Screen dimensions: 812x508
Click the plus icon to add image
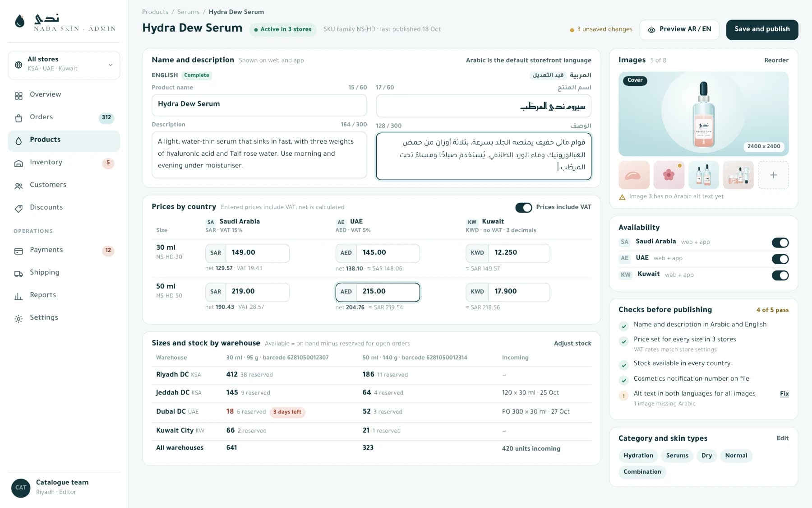coord(773,175)
